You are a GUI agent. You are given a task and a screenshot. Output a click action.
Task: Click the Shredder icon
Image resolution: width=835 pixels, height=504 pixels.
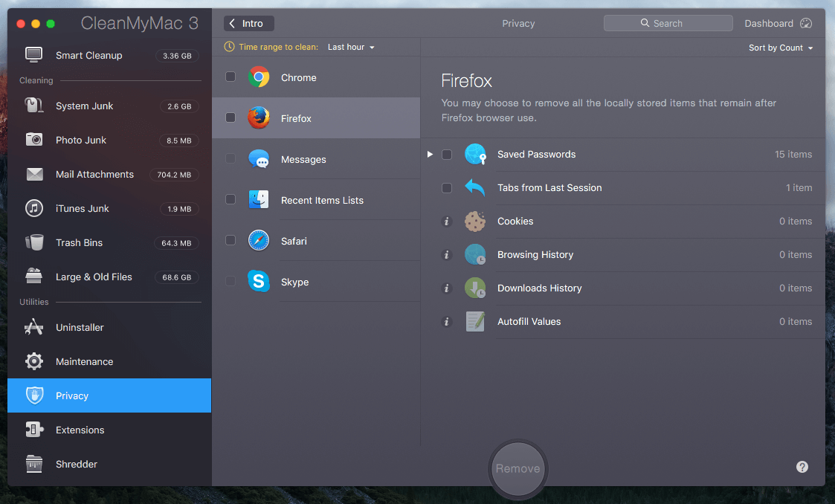tap(34, 464)
